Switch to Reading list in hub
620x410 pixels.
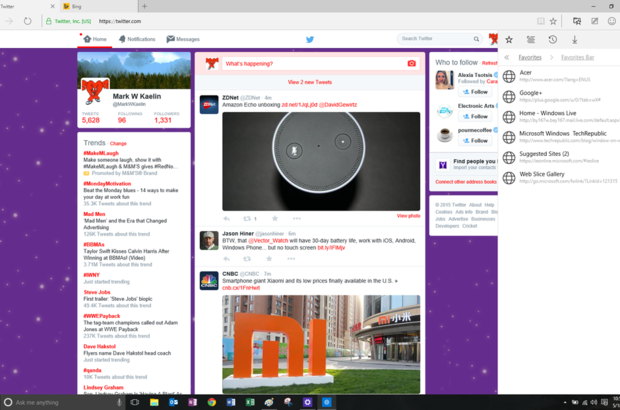coord(531,40)
